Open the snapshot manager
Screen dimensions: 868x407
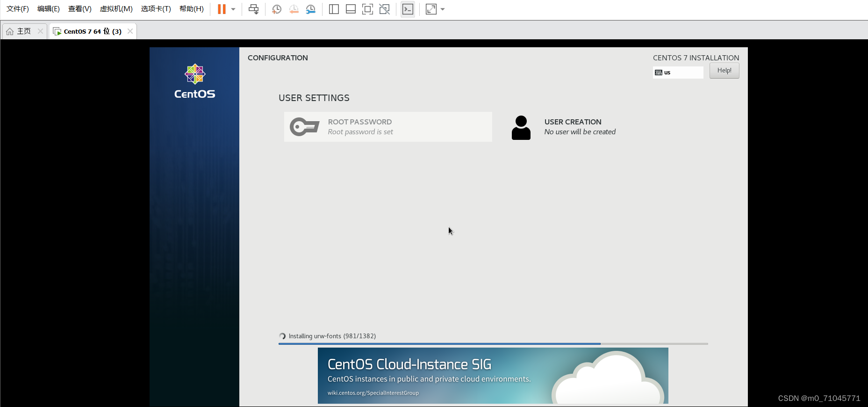(x=310, y=9)
